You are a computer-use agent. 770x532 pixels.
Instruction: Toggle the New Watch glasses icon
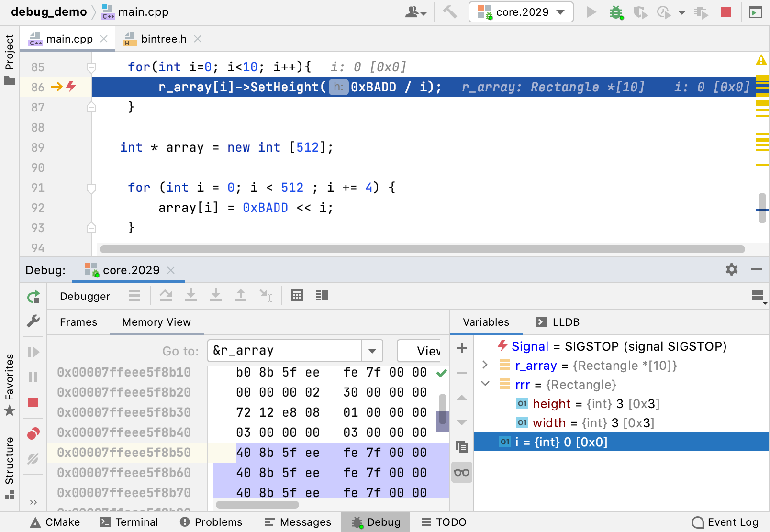(x=462, y=472)
